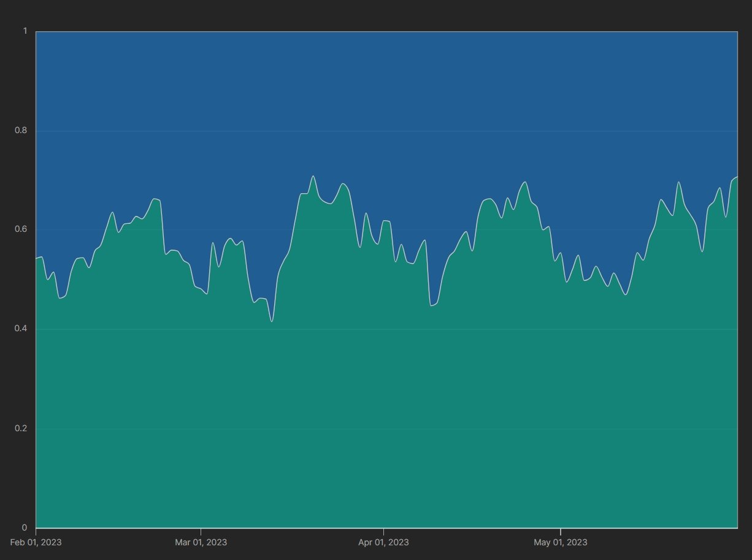This screenshot has width=752, height=560.
Task: Select the 0.4 y-axis value label
Action: coord(21,329)
